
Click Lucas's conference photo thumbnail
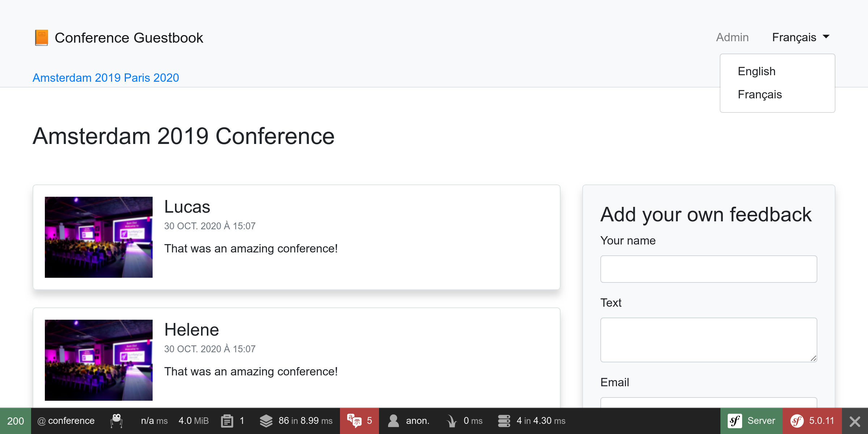click(99, 237)
